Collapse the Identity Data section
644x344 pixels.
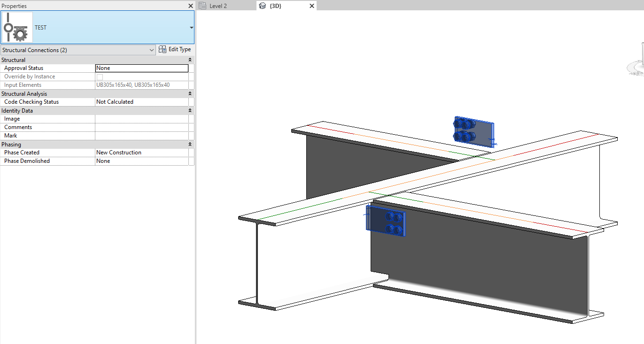190,110
